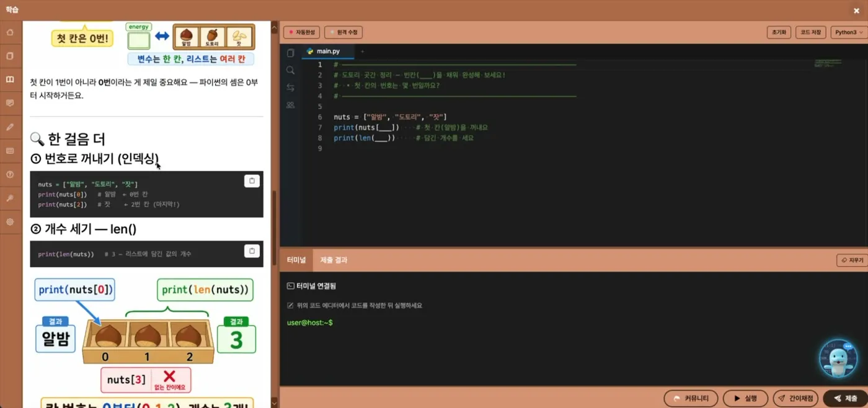Click the terminal prompt user@host:~$
This screenshot has height=408, width=868.
(310, 322)
